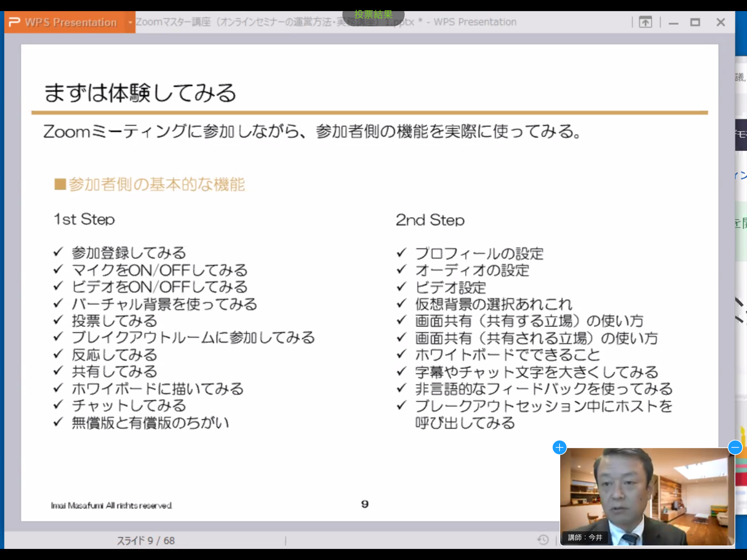Click the 講師：今井 name label

point(585,537)
